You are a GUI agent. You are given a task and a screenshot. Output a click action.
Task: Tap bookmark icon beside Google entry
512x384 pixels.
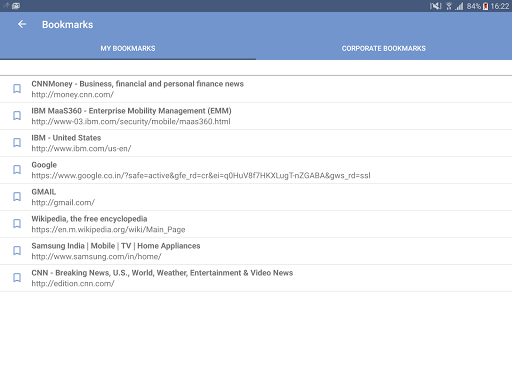[17, 170]
